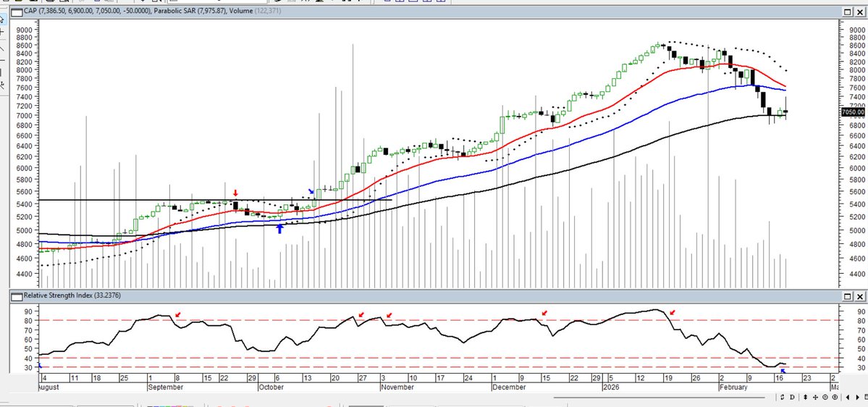Viewport: 868px width, 407px height.
Task: Click the four-way arrows pan icon
Action: (815, 397)
